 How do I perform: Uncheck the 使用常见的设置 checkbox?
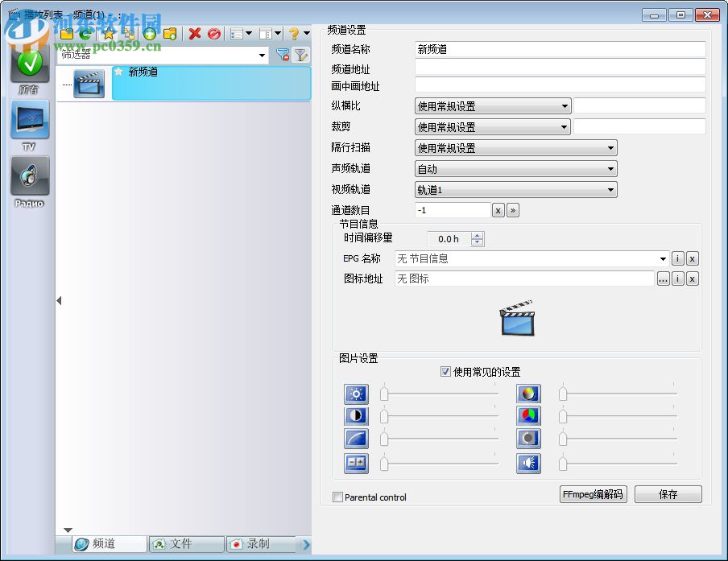tap(446, 372)
